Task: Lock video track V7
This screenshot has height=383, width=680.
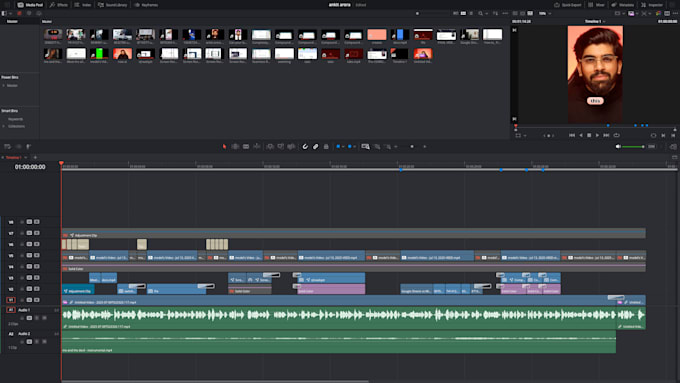Action: point(22,233)
